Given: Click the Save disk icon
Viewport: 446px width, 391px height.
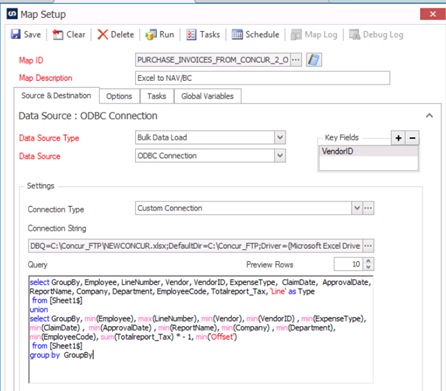Looking at the screenshot, I should [x=16, y=34].
